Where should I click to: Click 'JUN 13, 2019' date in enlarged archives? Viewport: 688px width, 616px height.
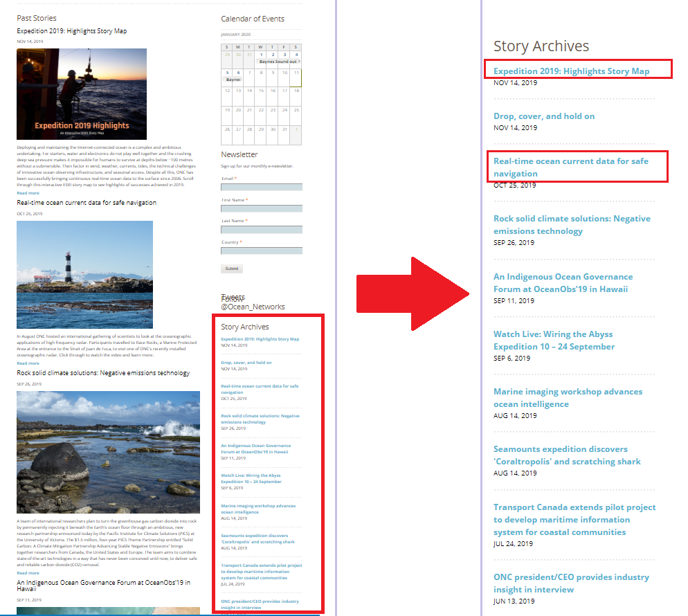pos(514,601)
